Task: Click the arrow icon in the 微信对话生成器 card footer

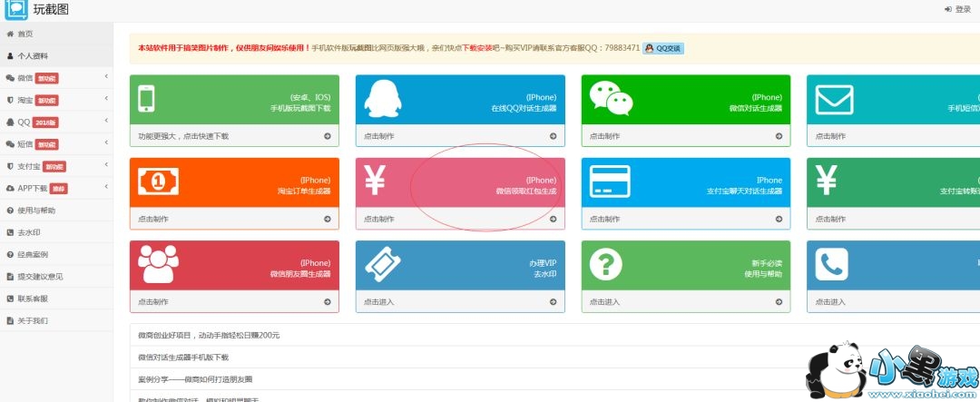Action: (779, 136)
